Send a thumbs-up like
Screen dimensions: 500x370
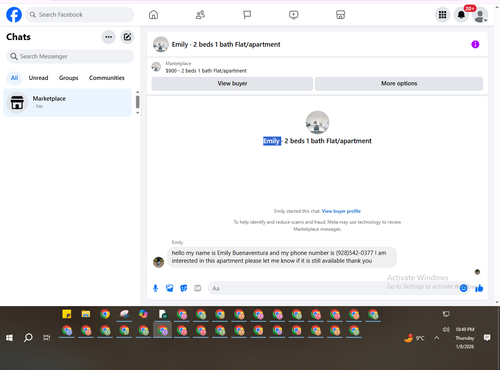[x=479, y=288]
